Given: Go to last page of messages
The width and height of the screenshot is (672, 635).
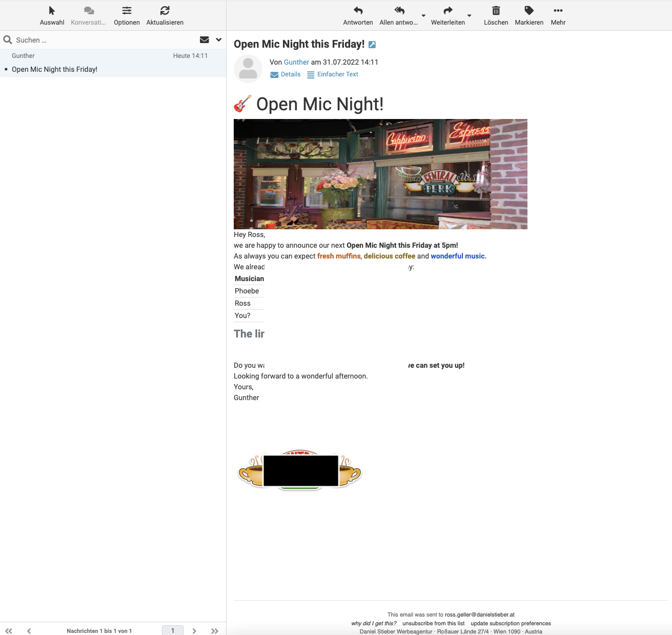Looking at the screenshot, I should click(215, 631).
